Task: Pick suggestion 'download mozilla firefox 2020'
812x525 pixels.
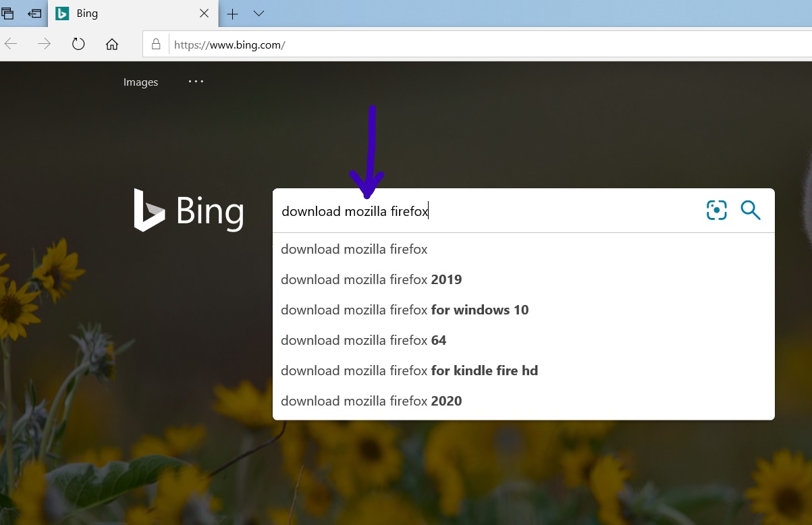Action: coord(523,401)
